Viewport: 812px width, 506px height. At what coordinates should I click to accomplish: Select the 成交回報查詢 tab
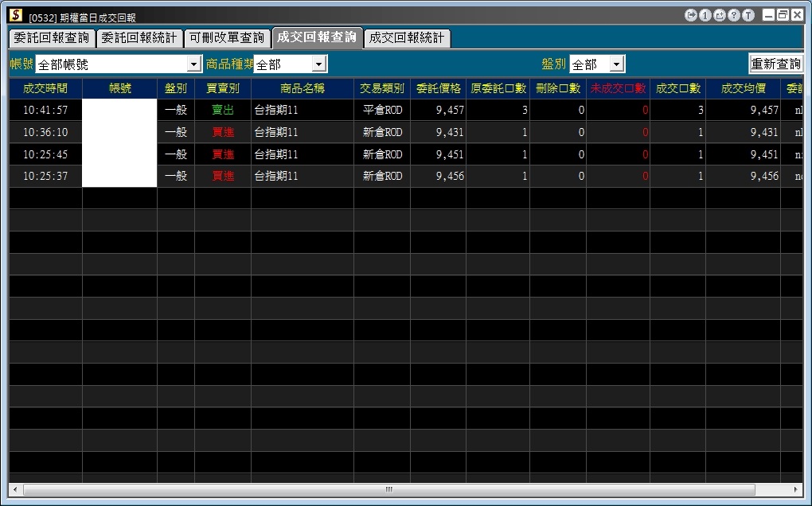point(317,37)
